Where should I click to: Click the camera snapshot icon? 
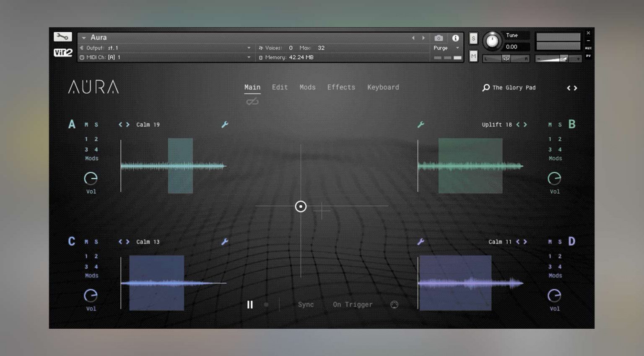click(x=439, y=38)
